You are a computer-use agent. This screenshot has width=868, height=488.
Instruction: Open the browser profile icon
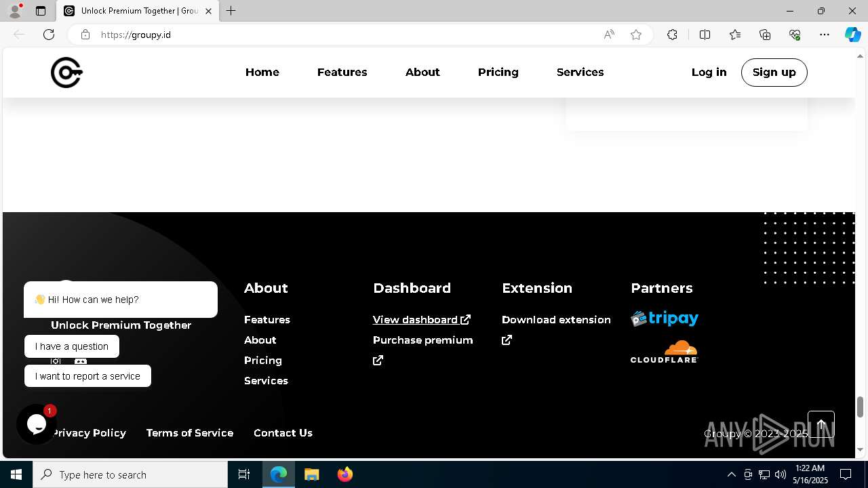point(15,11)
